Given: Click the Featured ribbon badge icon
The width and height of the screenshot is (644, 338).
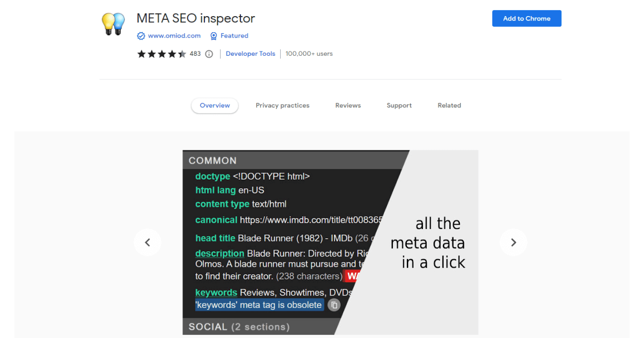Looking at the screenshot, I should [214, 36].
